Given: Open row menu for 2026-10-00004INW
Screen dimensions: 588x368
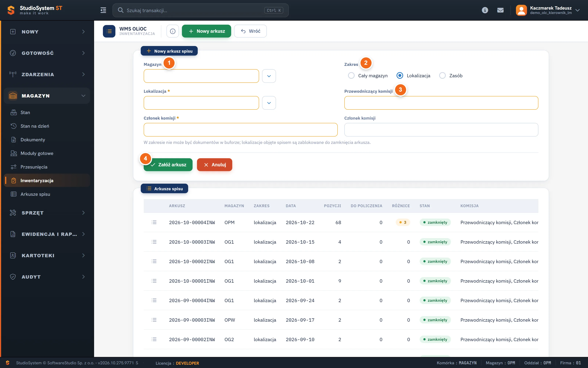Looking at the screenshot, I should [154, 222].
